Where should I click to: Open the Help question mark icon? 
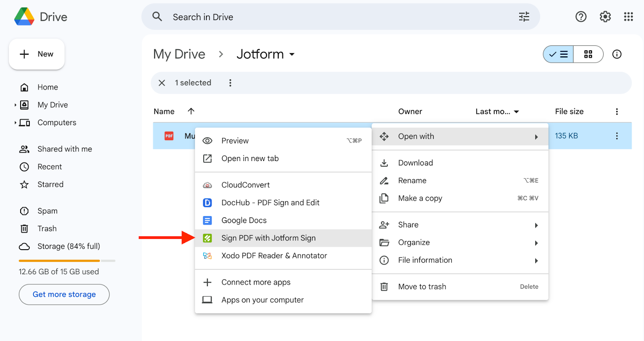(580, 17)
